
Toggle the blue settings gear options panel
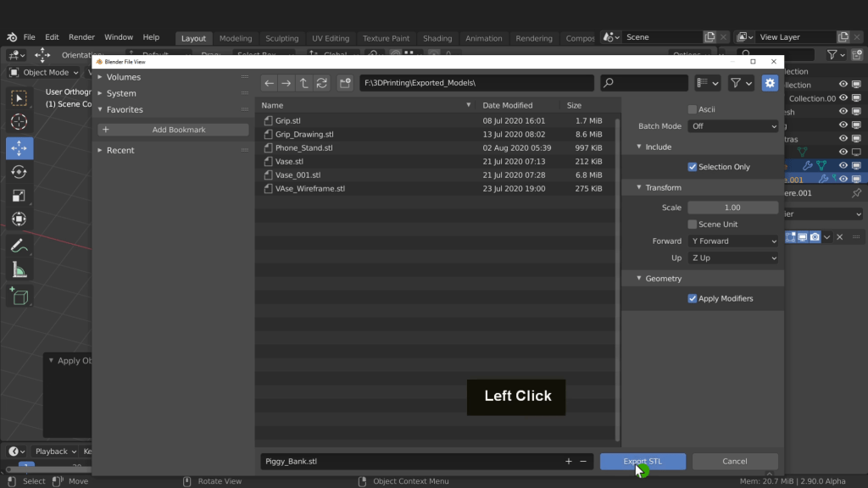click(770, 83)
